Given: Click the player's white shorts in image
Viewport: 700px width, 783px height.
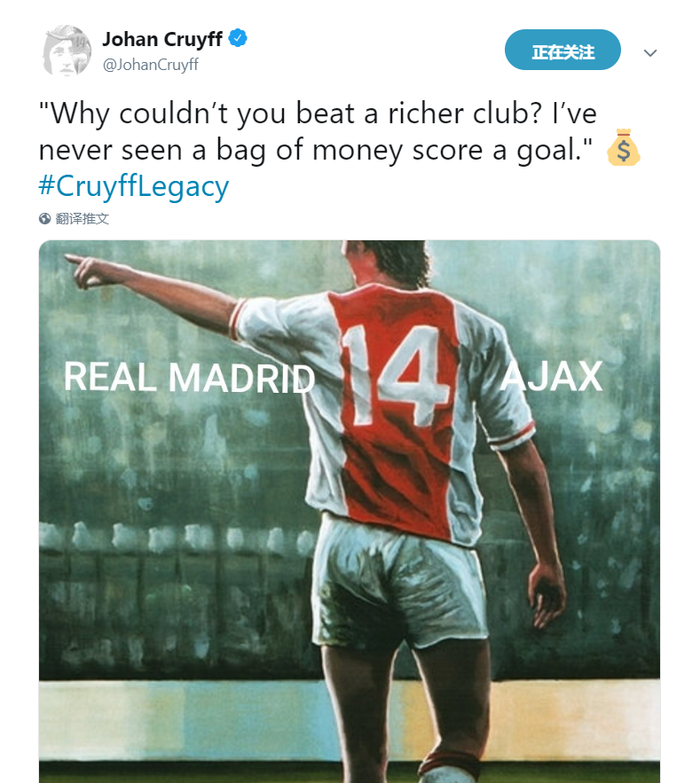Looking at the screenshot, I should pos(400,583).
